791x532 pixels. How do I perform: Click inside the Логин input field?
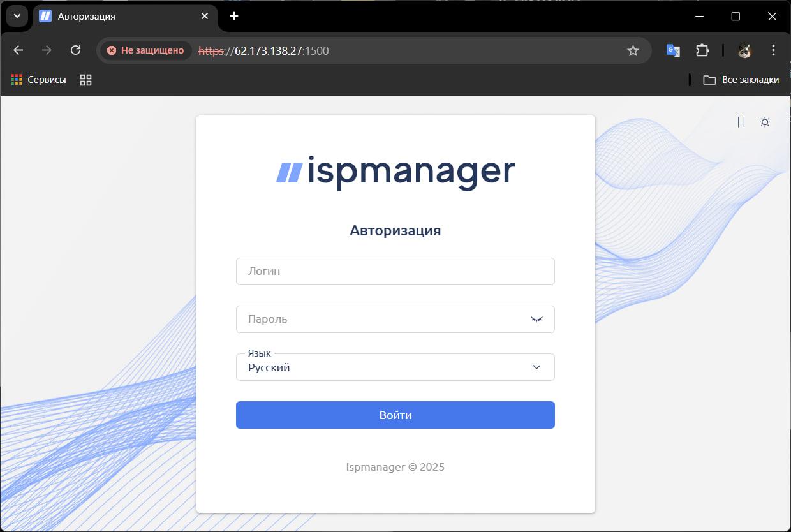395,271
